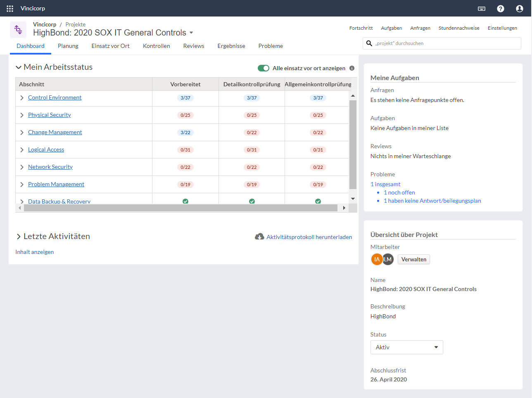The width and height of the screenshot is (532, 398).
Task: Switch to Reviews tab
Action: (194, 46)
